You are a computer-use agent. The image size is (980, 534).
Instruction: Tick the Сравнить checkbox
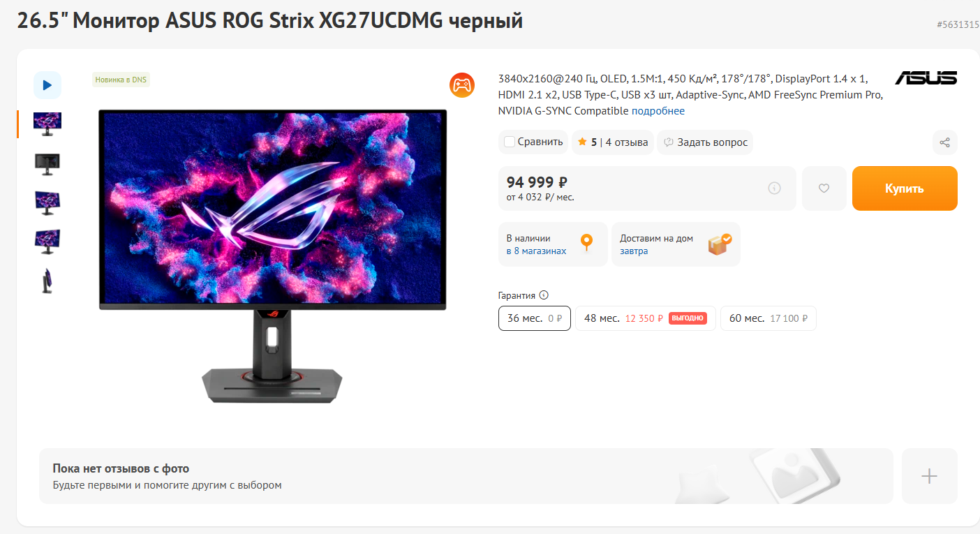pyautogui.click(x=510, y=142)
